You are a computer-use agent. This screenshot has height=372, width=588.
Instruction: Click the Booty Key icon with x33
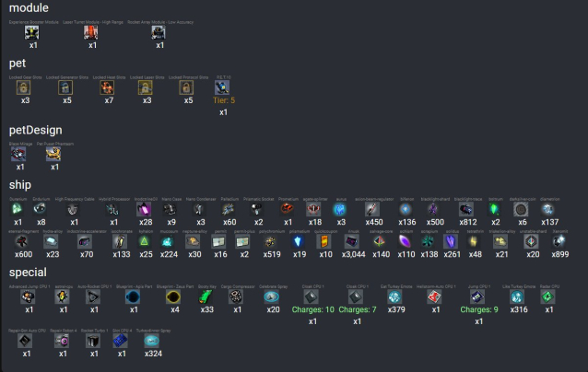click(207, 297)
